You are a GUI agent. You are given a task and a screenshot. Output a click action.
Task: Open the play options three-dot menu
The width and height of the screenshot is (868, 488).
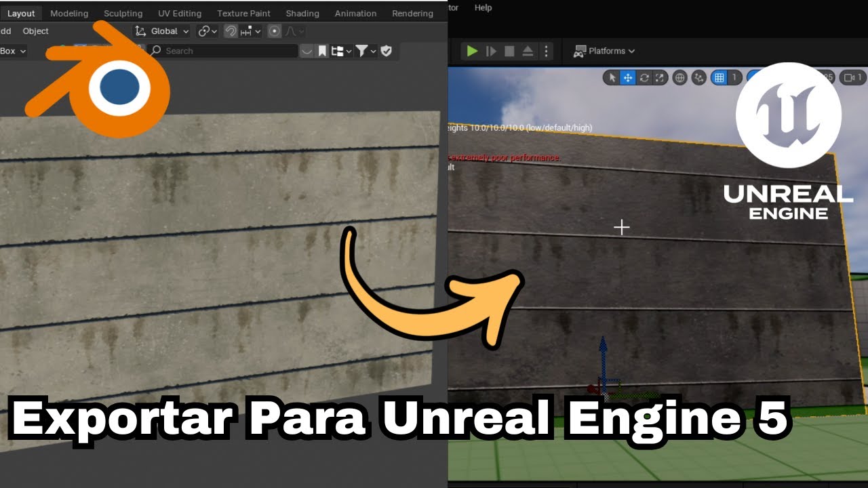coord(546,51)
